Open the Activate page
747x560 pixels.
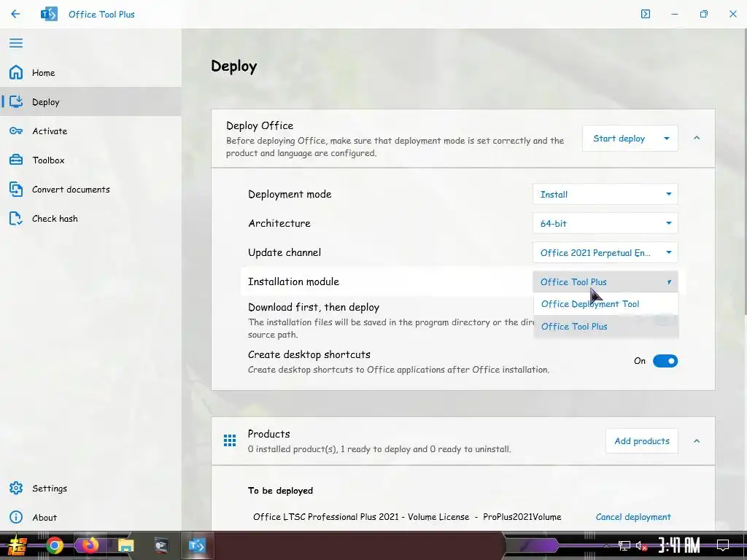90,131
